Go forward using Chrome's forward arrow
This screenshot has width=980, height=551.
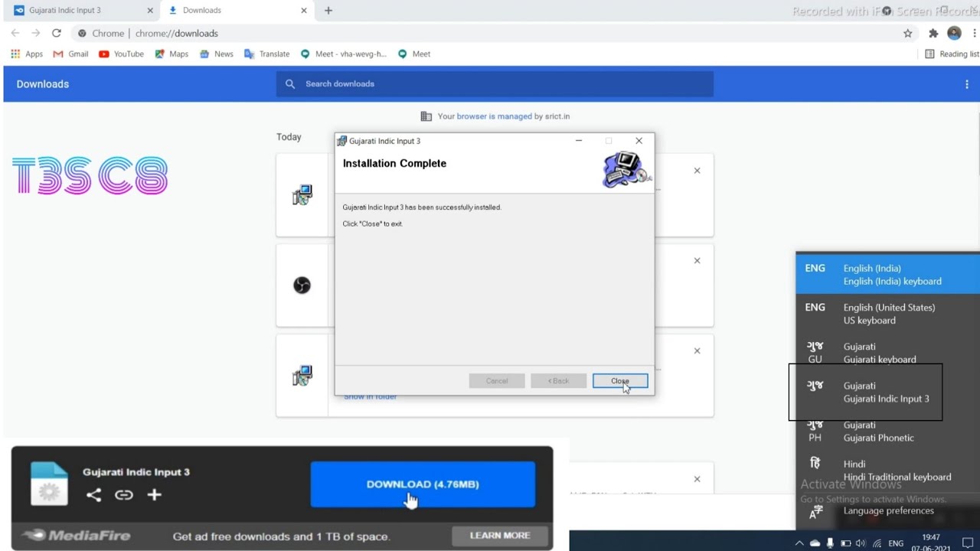click(35, 33)
